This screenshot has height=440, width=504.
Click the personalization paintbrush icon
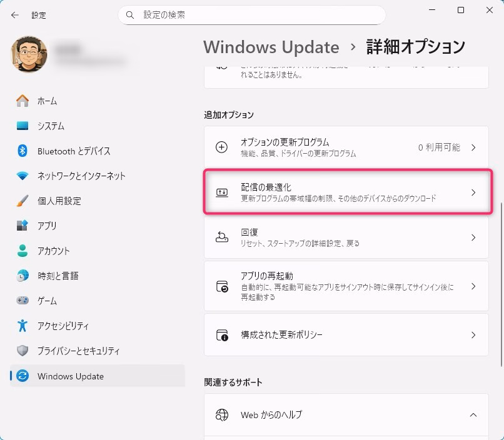coord(23,201)
